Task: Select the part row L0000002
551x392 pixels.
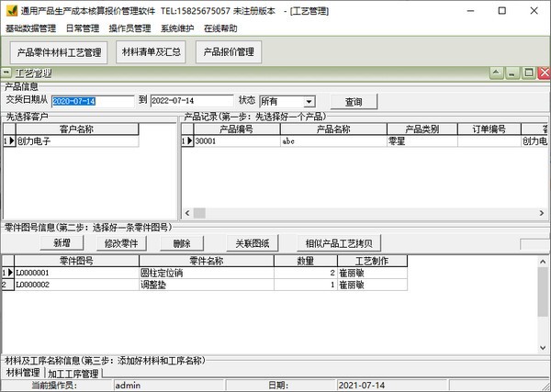Action: 205,285
